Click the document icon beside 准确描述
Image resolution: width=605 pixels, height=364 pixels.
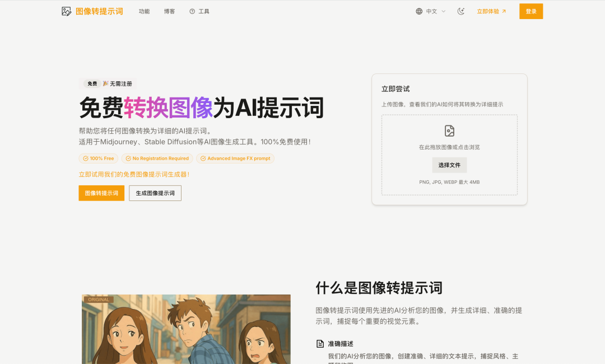pyautogui.click(x=320, y=344)
